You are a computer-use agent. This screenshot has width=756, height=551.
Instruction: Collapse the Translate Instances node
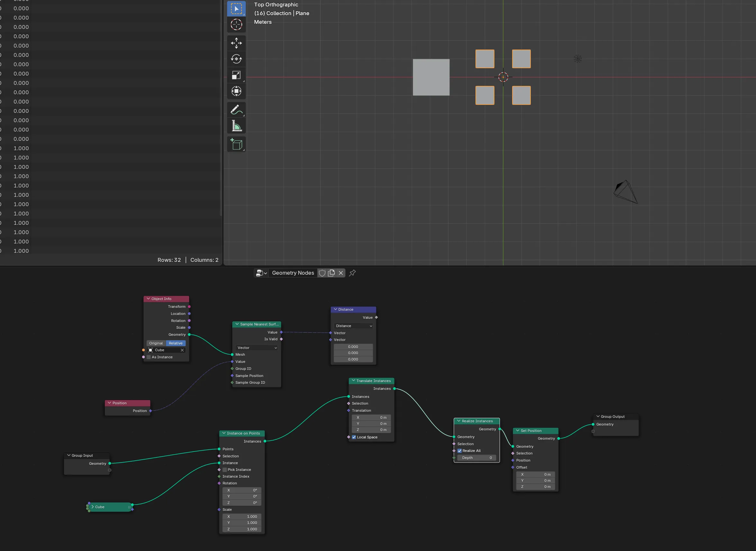click(x=354, y=381)
